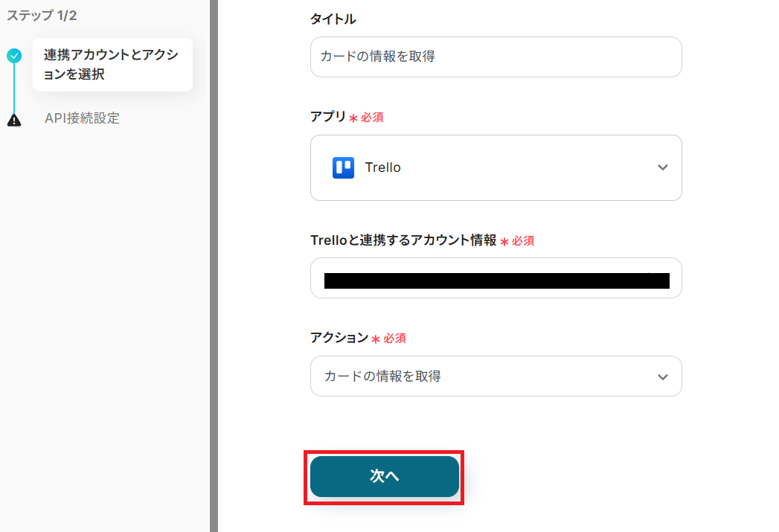Click the ステップ 1/2 header
This screenshot has width=779, height=532.
(42, 16)
